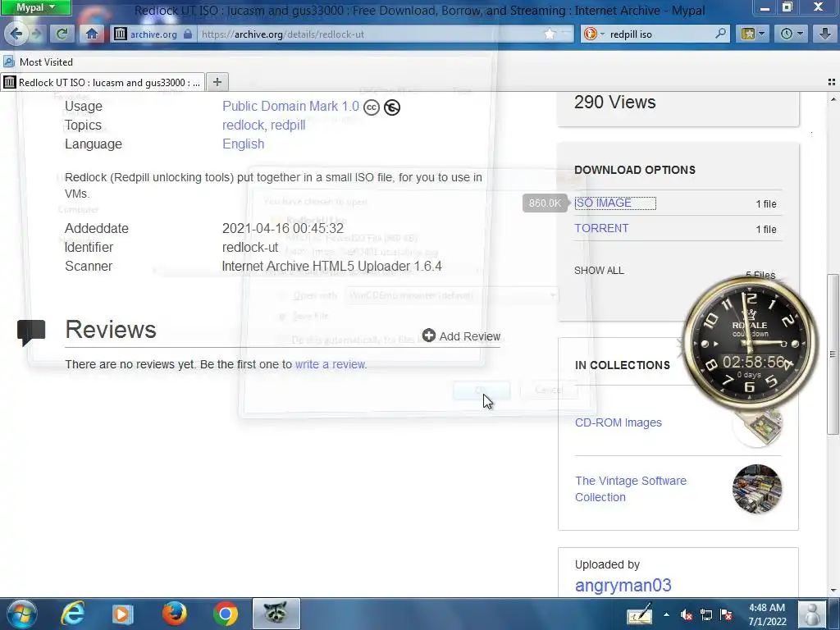
Task: Open the Bookmarks menu button
Action: 752,34
